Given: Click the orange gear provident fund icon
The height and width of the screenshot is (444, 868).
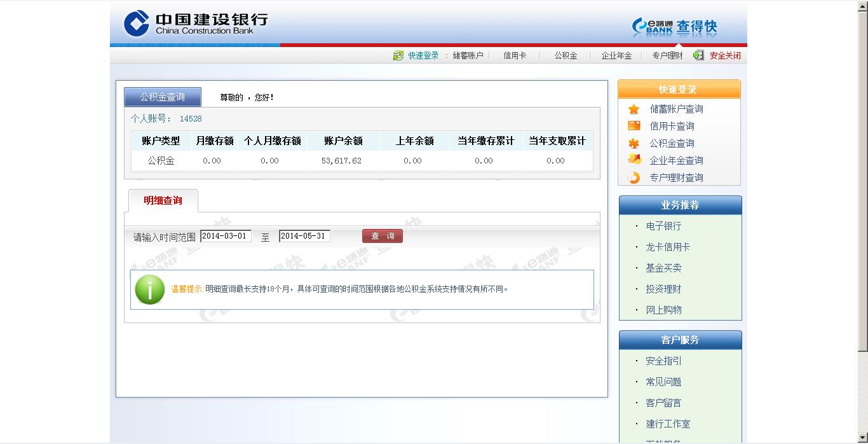Looking at the screenshot, I should 634,143.
